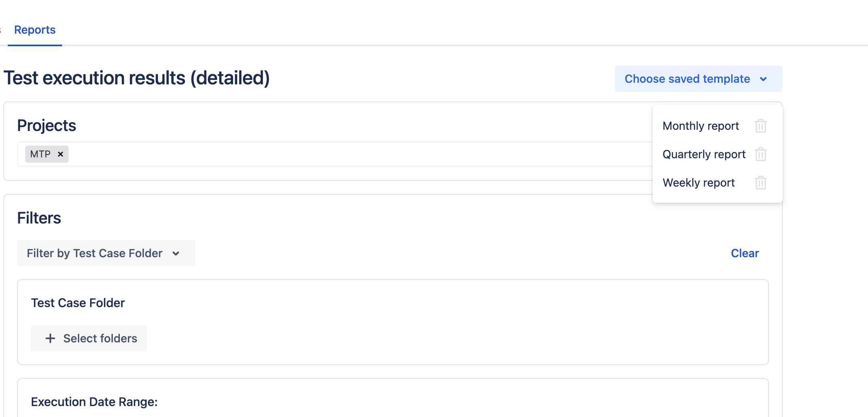
Task: Click trash icon beside Weekly report
Action: (760, 183)
